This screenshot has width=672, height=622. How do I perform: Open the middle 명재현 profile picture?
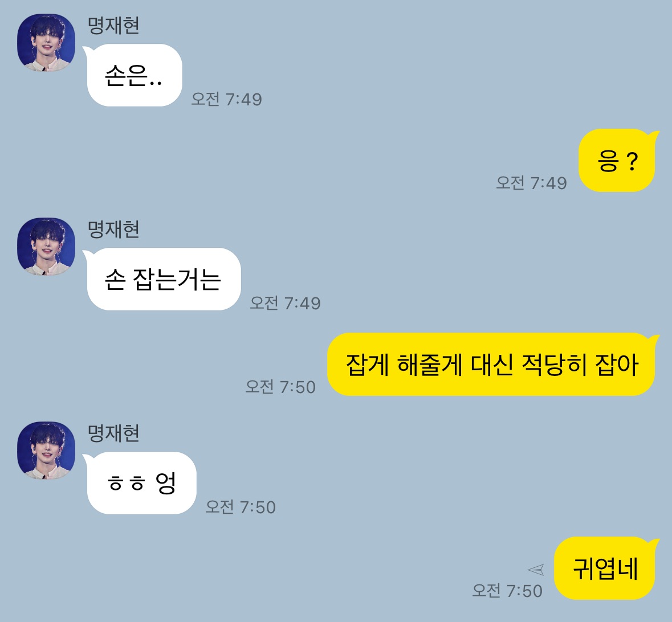point(46,246)
